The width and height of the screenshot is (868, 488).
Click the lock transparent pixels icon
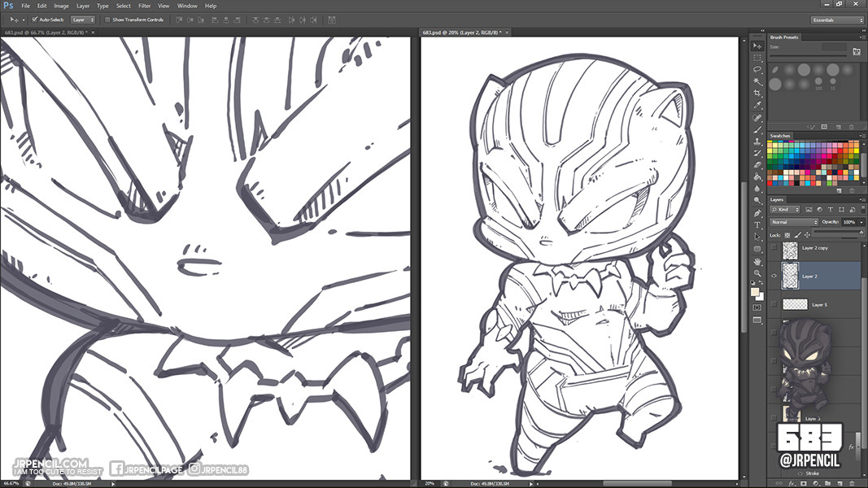[787, 235]
